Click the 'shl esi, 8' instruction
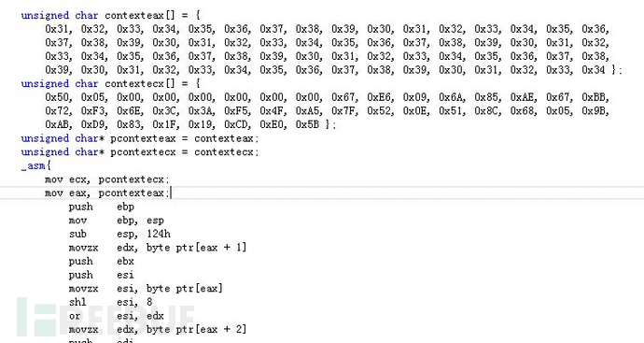Image resolution: width=644 pixels, height=343 pixels. coord(110,302)
